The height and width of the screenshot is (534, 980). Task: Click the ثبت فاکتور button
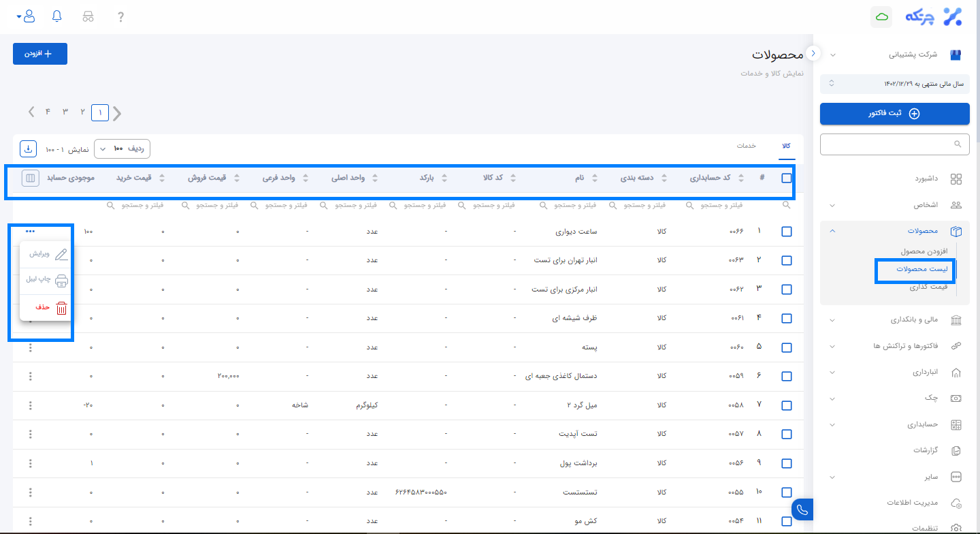[x=894, y=114]
